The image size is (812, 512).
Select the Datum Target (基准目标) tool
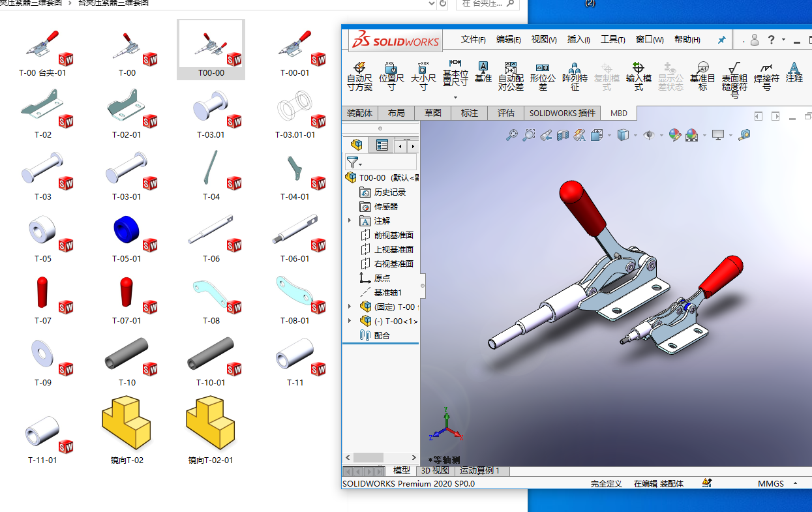702,76
